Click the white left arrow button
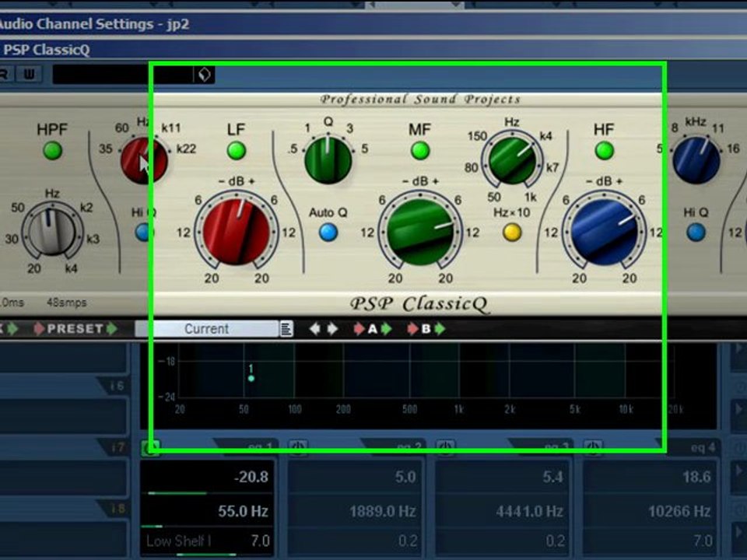The height and width of the screenshot is (560, 747). [x=314, y=328]
